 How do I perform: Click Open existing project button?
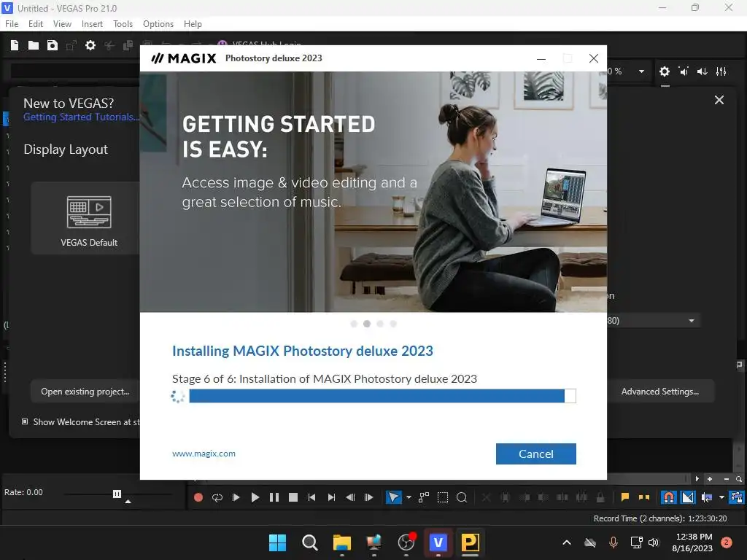click(x=85, y=392)
